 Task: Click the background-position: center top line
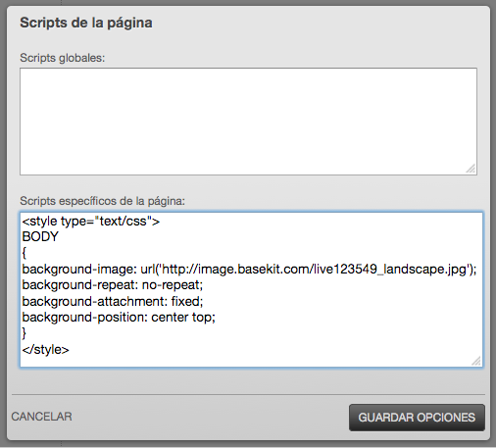119,318
